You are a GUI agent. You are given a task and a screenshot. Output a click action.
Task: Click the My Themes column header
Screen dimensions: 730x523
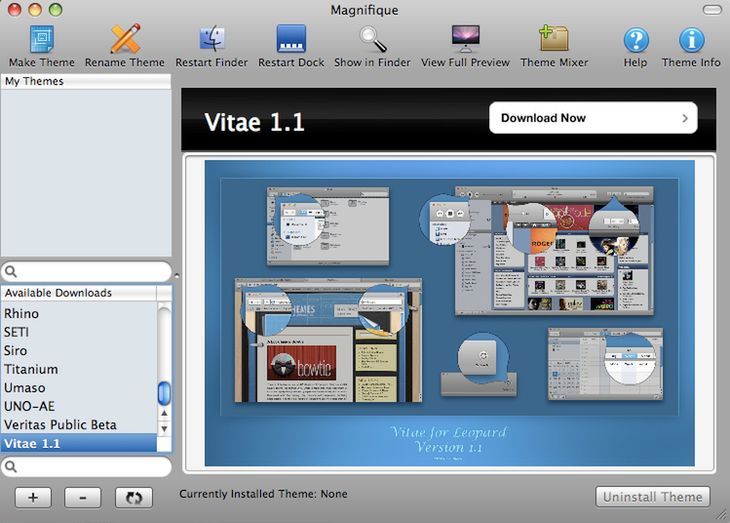click(x=86, y=81)
